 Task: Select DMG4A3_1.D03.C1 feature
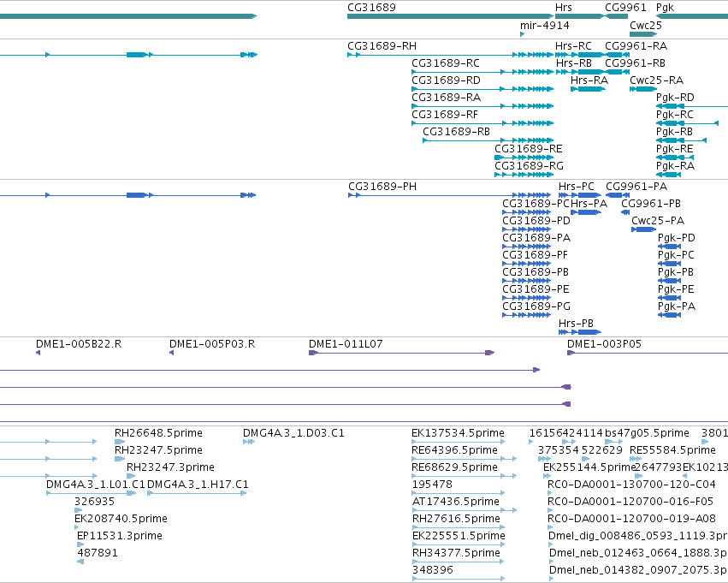point(249,442)
